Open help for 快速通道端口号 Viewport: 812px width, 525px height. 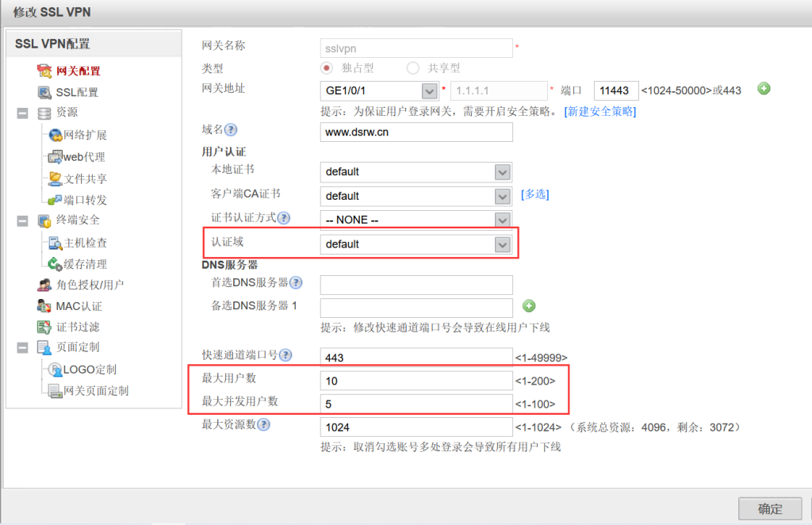pyautogui.click(x=285, y=355)
